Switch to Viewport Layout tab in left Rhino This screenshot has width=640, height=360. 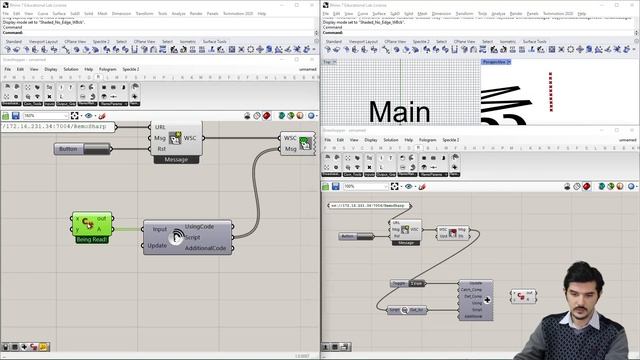point(43,42)
